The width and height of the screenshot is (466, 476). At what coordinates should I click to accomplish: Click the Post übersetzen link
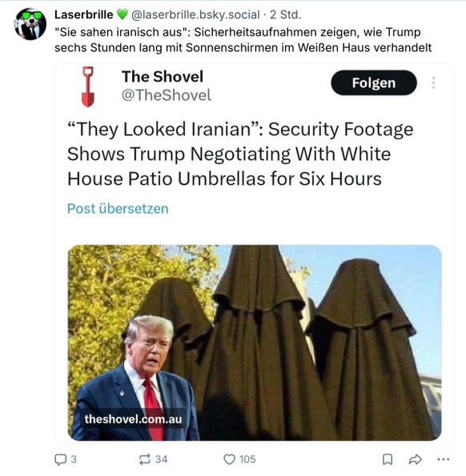pyautogui.click(x=118, y=209)
